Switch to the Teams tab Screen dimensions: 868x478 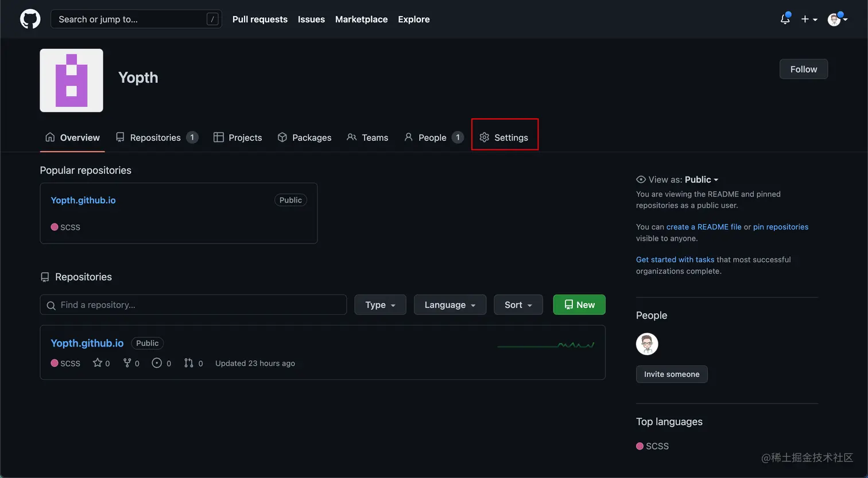coord(367,137)
